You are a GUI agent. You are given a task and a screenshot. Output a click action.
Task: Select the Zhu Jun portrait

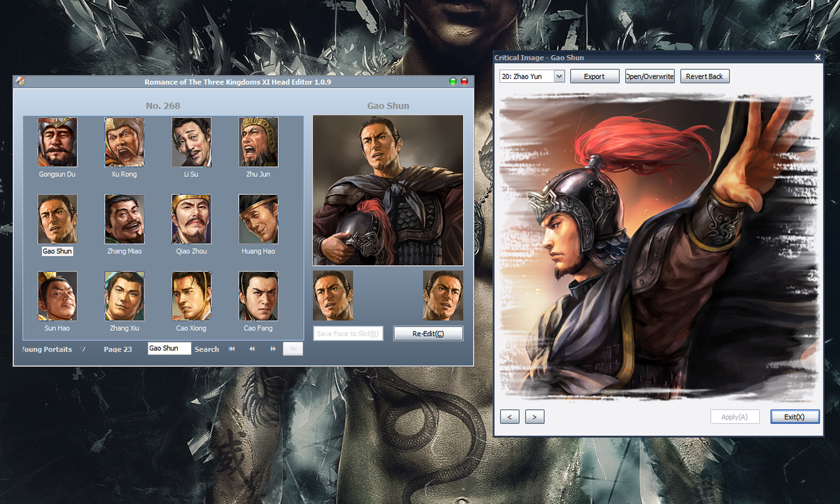pyautogui.click(x=259, y=142)
